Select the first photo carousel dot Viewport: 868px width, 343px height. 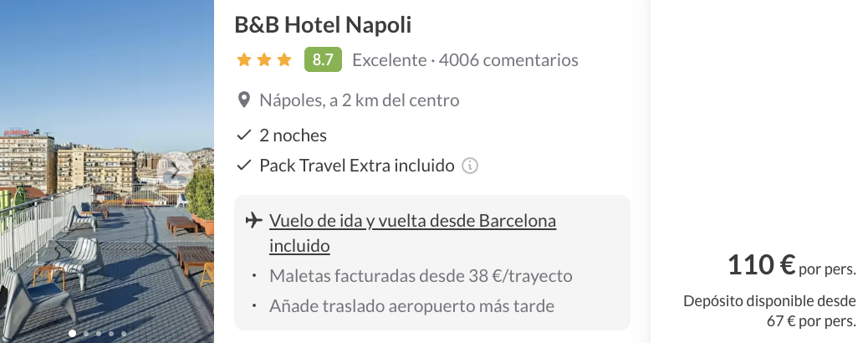click(x=72, y=333)
